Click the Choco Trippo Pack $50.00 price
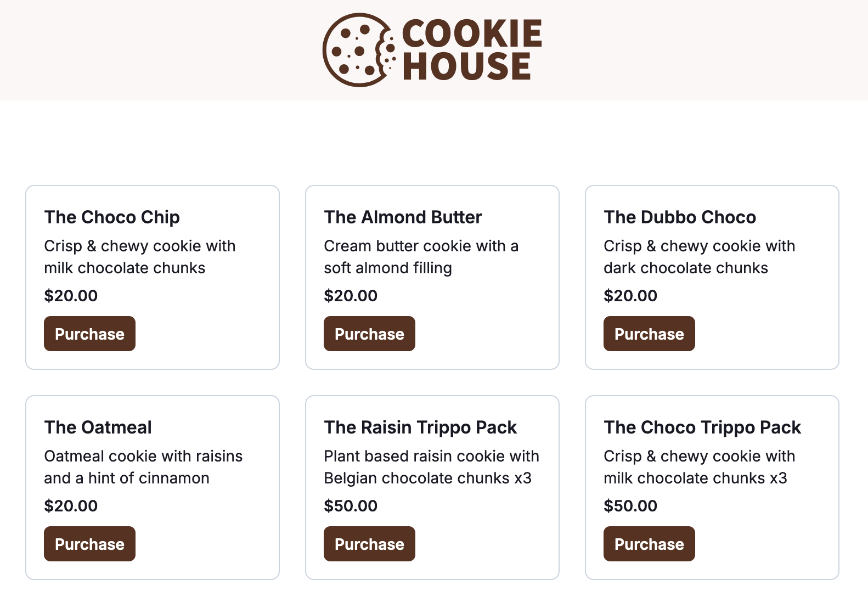The width and height of the screenshot is (868, 608). (x=630, y=506)
